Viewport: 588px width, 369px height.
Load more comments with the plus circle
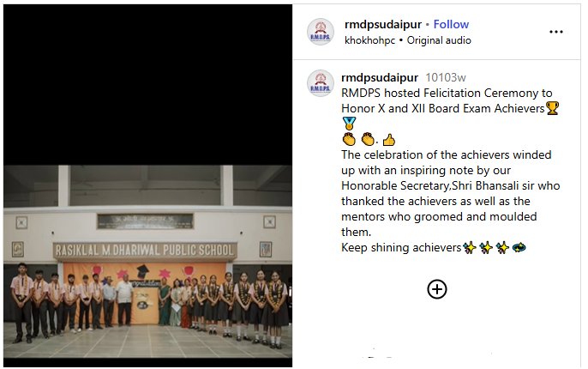[437, 289]
